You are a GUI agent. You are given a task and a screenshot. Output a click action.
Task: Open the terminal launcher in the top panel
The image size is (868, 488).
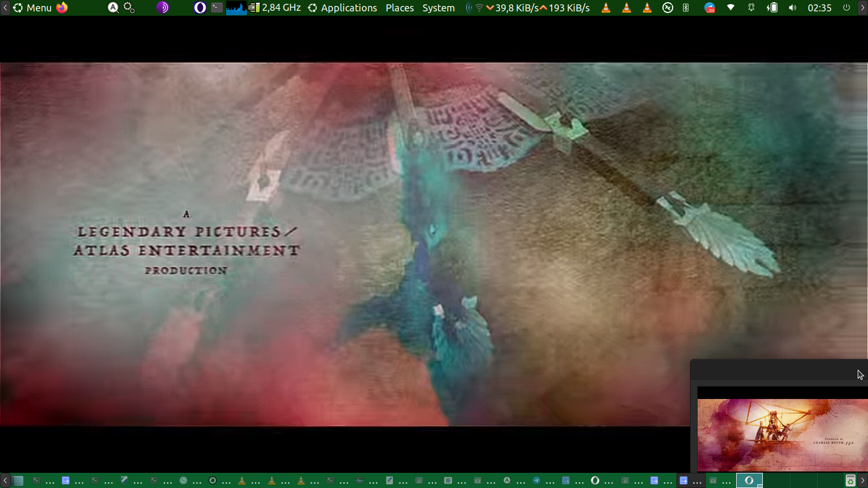[216, 8]
